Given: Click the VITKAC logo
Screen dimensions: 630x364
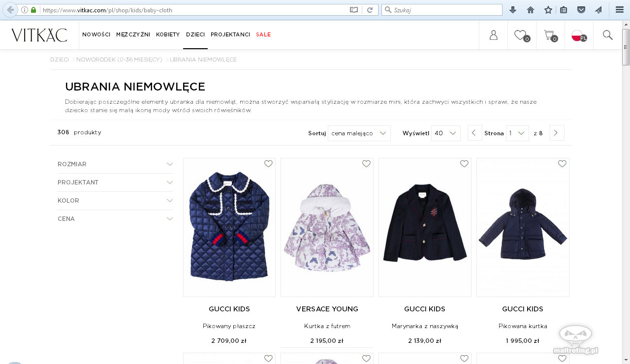Looking at the screenshot, I should pos(39,35).
